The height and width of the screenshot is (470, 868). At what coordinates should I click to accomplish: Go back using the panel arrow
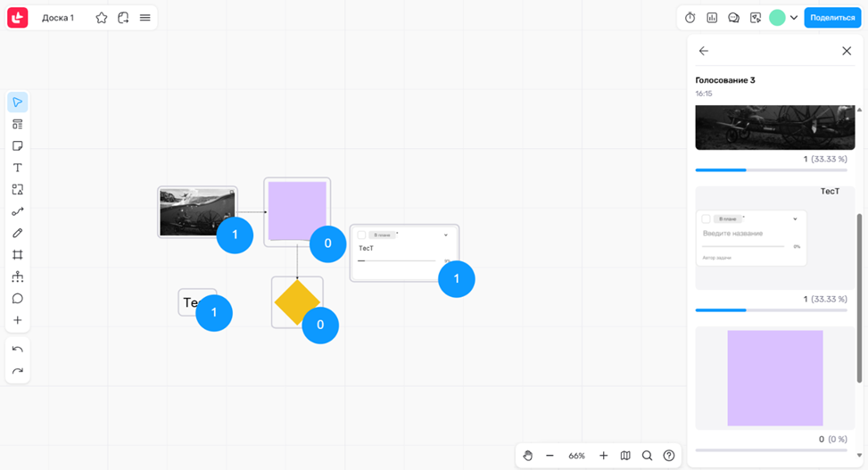coord(704,51)
